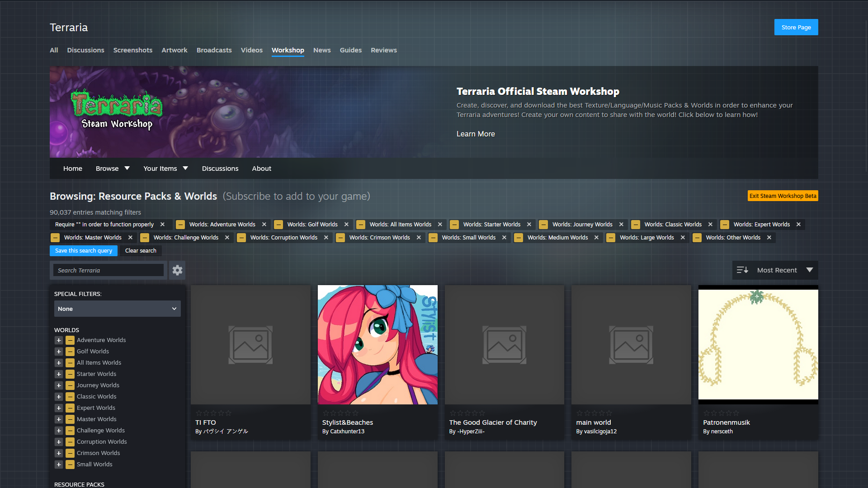868x488 pixels.
Task: Click the plus icon for Adventure Worlds
Action: coord(59,340)
